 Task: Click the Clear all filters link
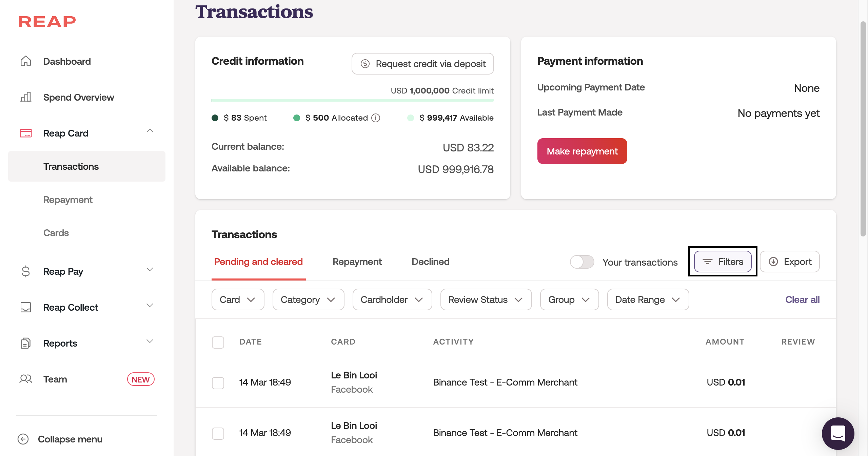click(x=802, y=299)
